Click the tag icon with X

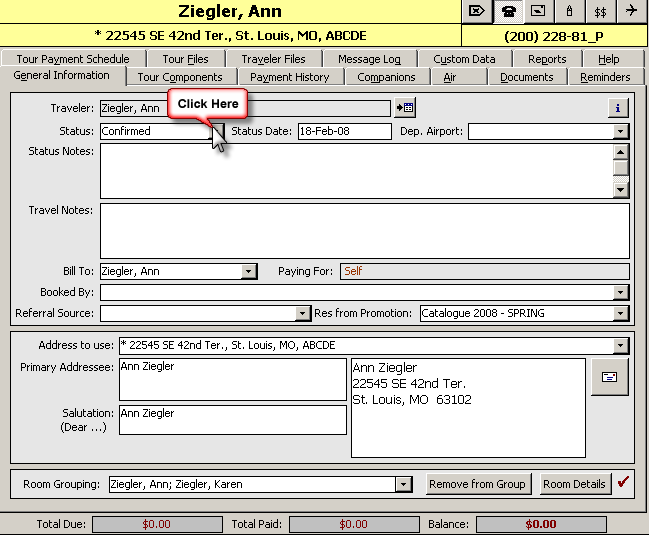click(478, 11)
